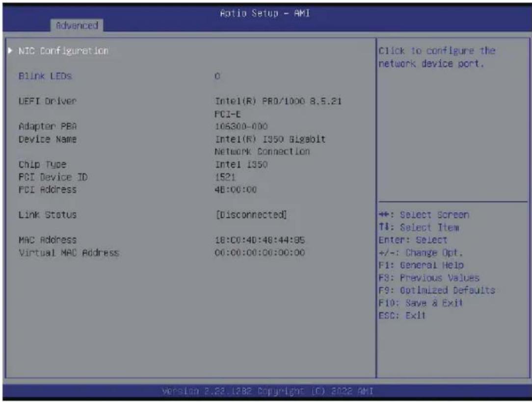The image size is (532, 402).
Task: Open the Advanced tab
Action: click(x=77, y=25)
